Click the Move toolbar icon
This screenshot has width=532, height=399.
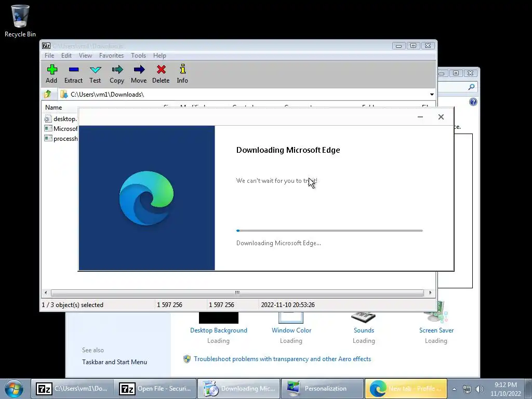coord(139,74)
